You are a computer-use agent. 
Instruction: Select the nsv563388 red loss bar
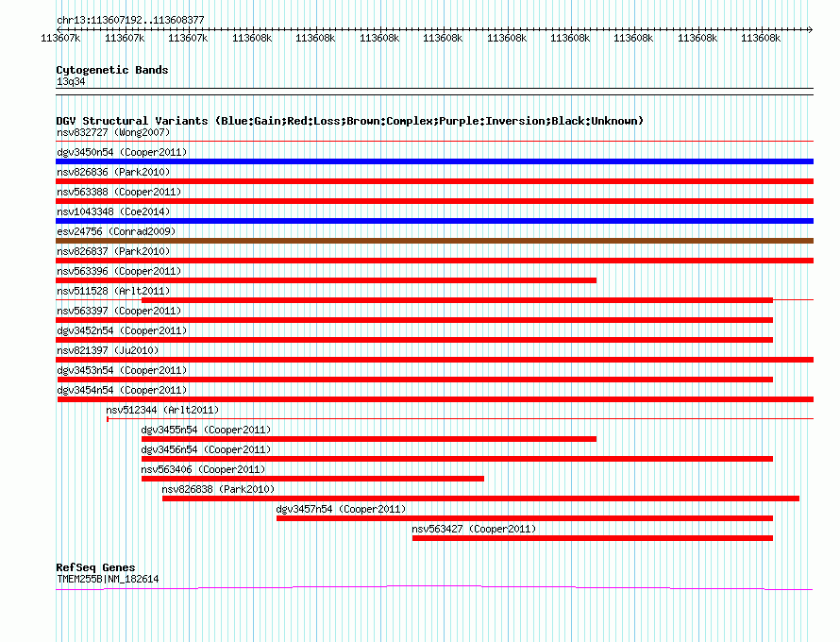tap(434, 201)
